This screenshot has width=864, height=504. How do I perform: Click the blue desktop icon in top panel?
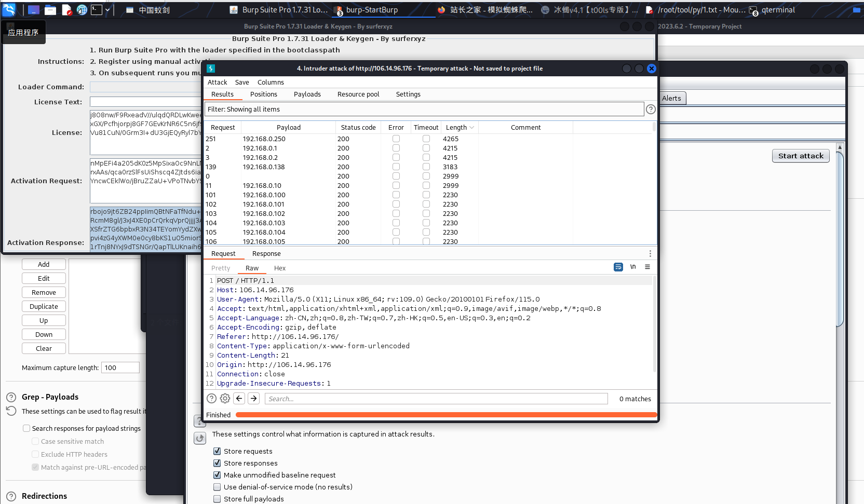[33, 10]
